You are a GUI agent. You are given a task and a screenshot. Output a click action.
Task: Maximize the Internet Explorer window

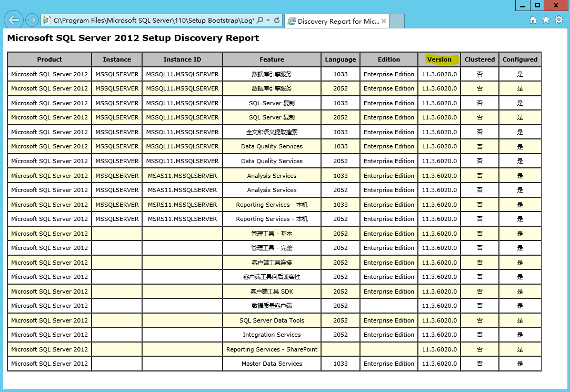tap(537, 5)
